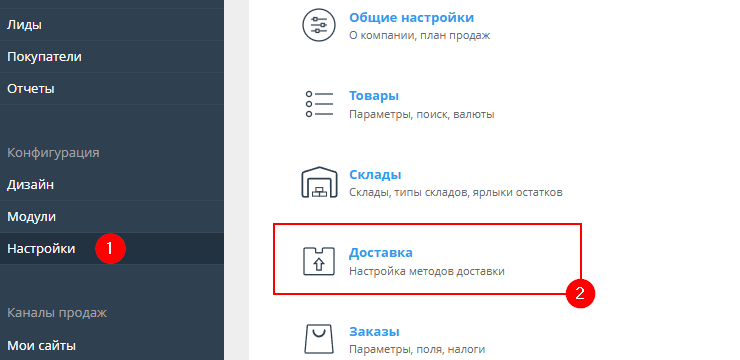Click the Доставка box icon

tap(319, 261)
